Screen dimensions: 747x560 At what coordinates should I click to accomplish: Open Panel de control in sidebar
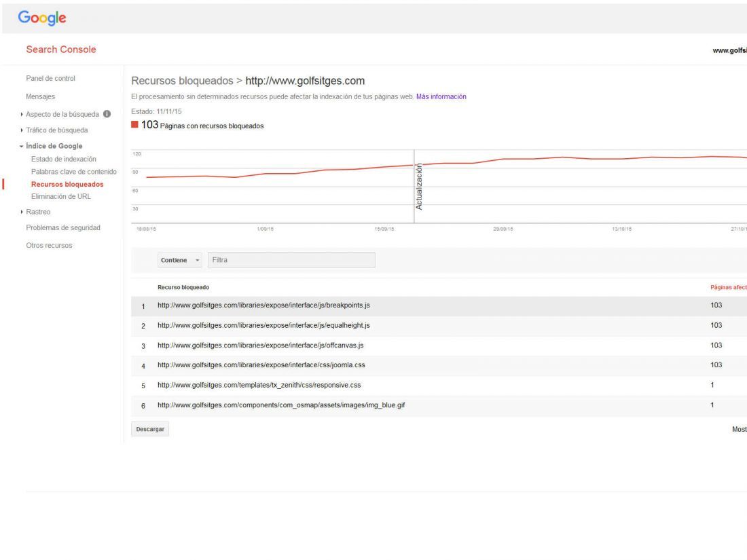(x=50, y=79)
